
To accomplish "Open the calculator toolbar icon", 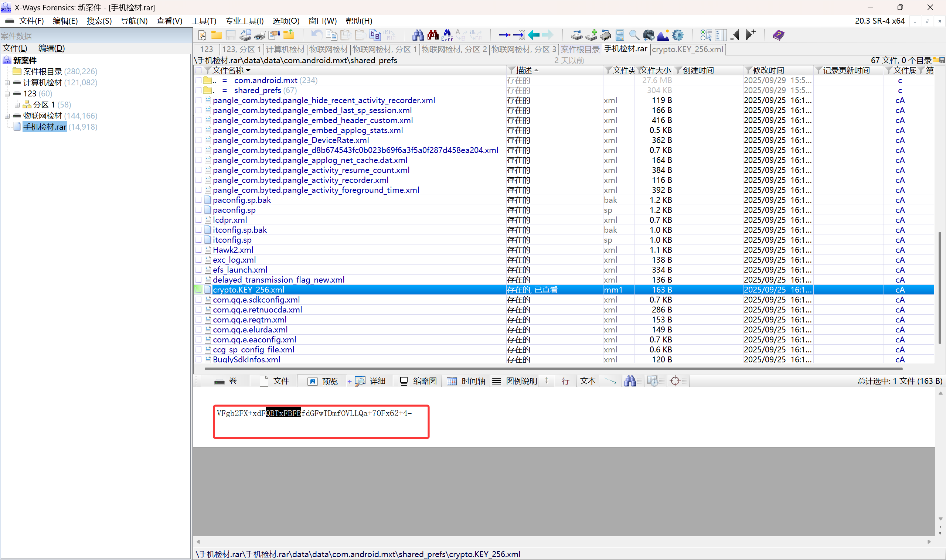I will [620, 35].
